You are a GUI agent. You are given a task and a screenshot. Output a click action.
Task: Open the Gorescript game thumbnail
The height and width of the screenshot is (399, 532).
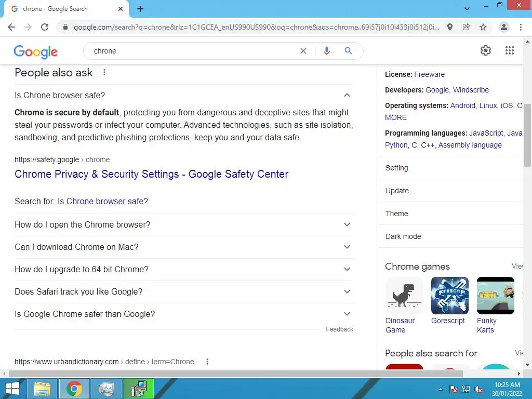pos(450,296)
